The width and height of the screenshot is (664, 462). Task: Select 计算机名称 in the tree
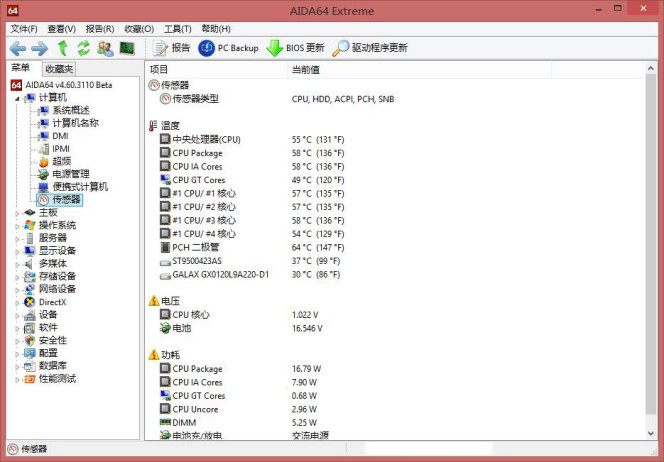click(x=75, y=123)
